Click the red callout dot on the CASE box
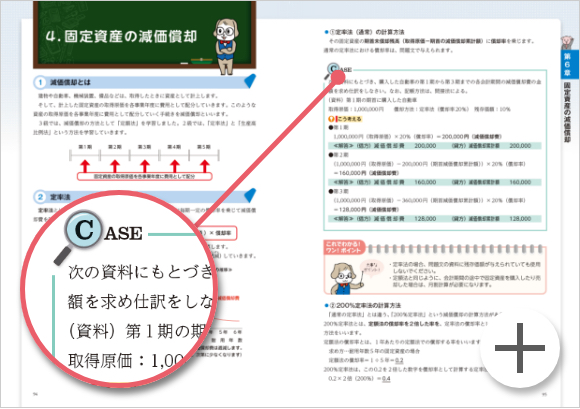580x409 pixels. [x=337, y=77]
